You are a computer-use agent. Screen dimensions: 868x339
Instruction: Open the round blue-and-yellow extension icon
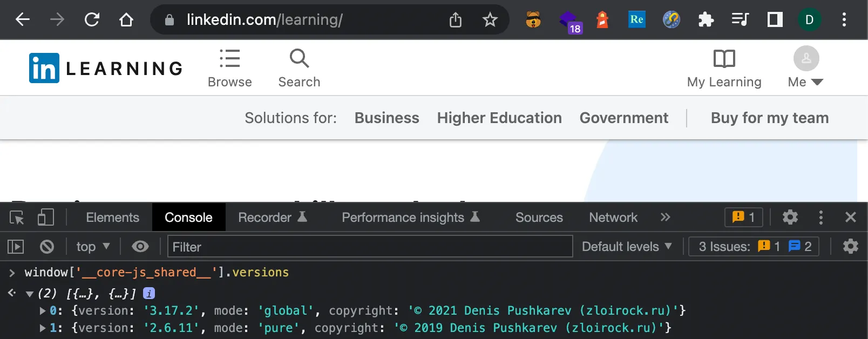[x=672, y=20]
